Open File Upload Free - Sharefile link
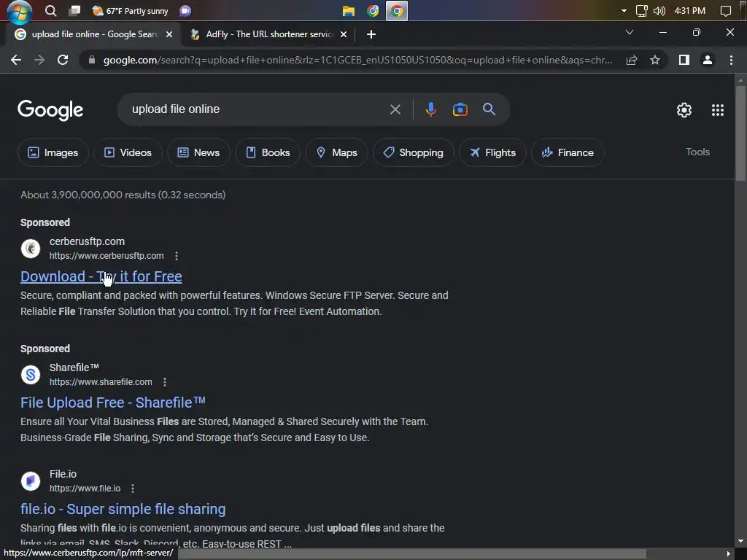 click(x=113, y=402)
